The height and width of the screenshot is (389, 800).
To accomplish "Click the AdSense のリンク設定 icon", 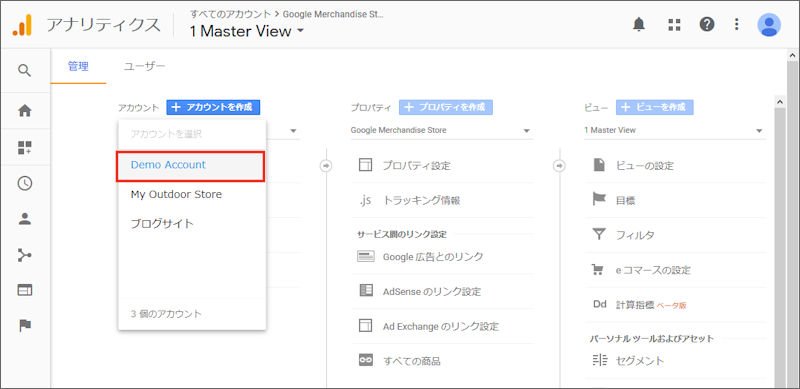I will (366, 290).
